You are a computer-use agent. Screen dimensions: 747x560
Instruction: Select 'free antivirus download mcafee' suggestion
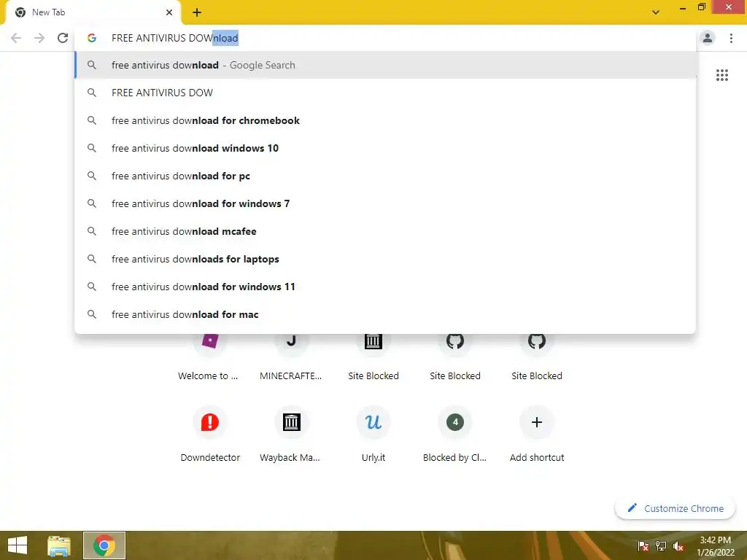(385, 231)
